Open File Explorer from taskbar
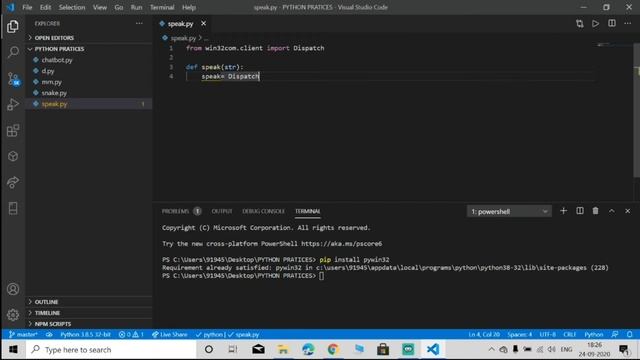This screenshot has width=640, height=360. [x=283, y=349]
